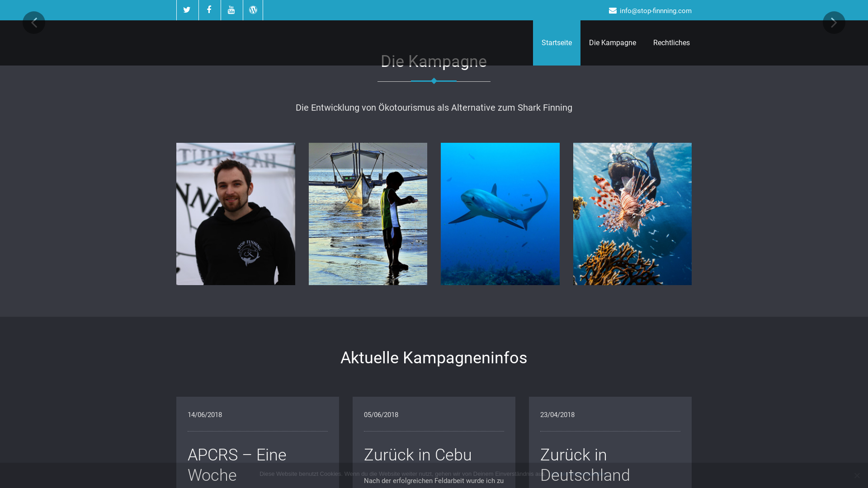Open the man in black hoodie image
The height and width of the screenshot is (488, 868).
(236, 214)
